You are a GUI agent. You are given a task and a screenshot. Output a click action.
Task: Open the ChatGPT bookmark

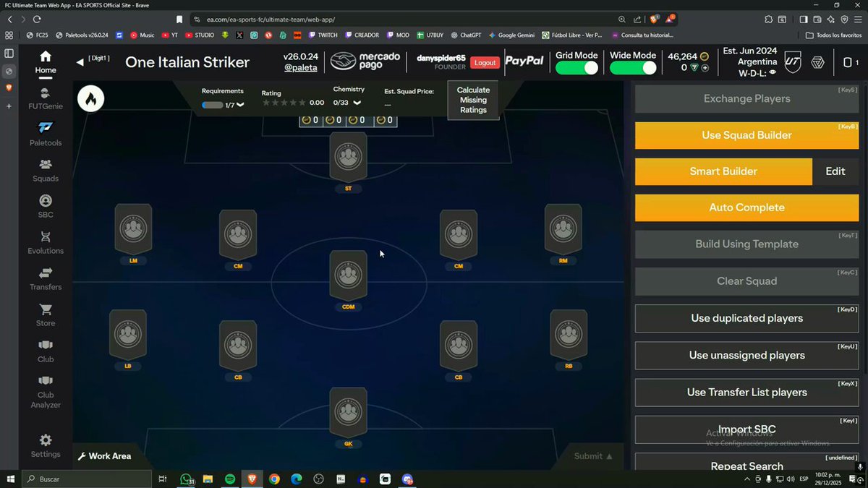tap(465, 35)
